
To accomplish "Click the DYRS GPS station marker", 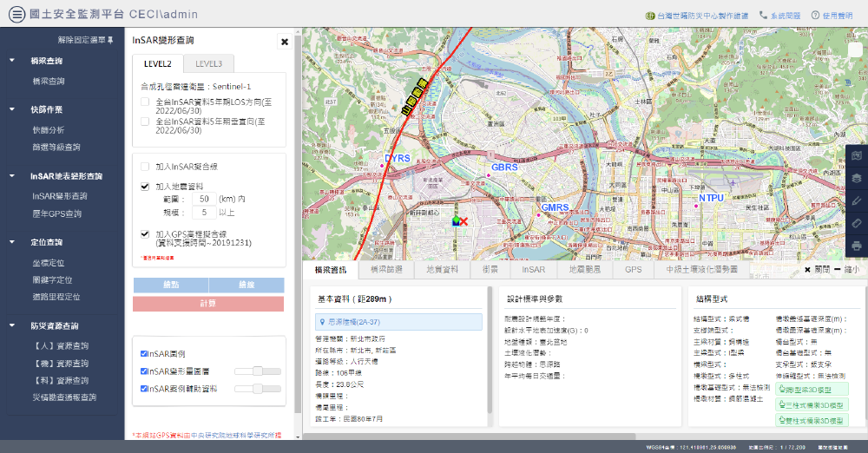I will (x=382, y=166).
